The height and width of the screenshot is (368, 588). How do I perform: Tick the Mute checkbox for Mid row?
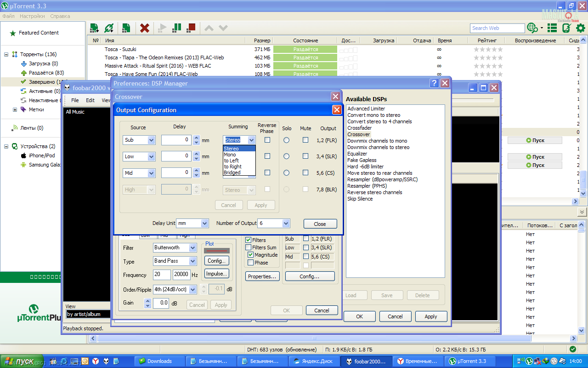305,173
